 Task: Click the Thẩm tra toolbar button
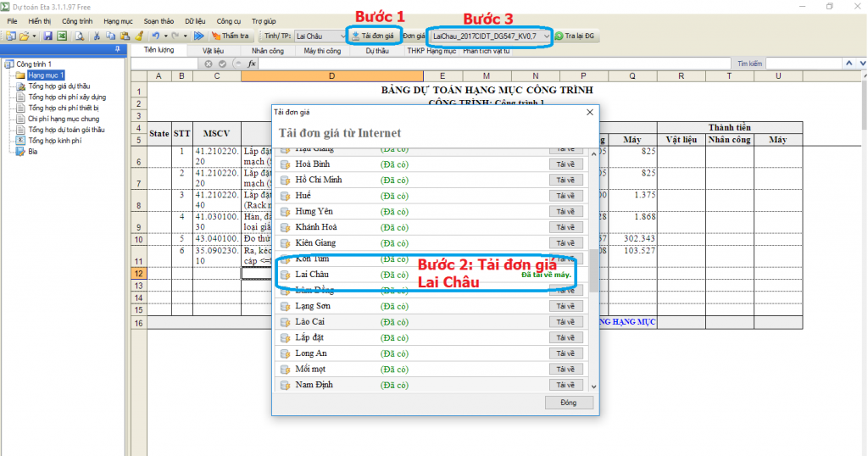230,36
